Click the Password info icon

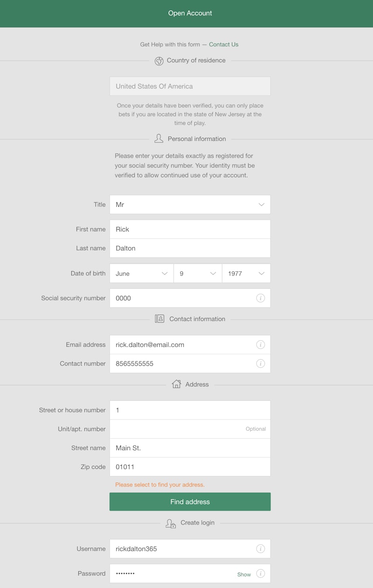pos(261,574)
